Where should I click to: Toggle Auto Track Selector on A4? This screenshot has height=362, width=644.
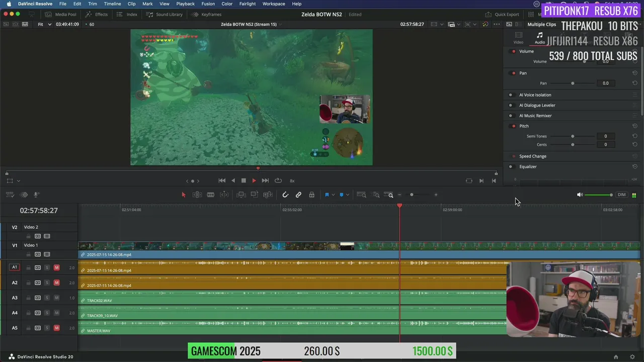(38, 313)
